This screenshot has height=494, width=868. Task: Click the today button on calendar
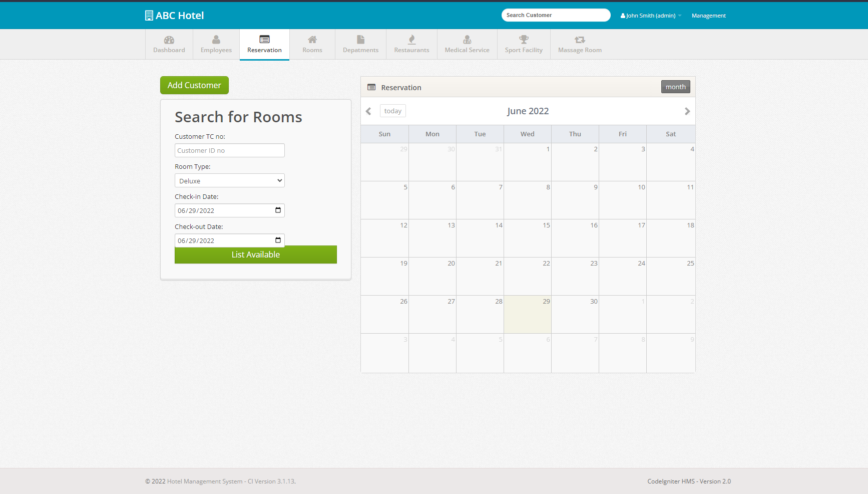pyautogui.click(x=393, y=111)
